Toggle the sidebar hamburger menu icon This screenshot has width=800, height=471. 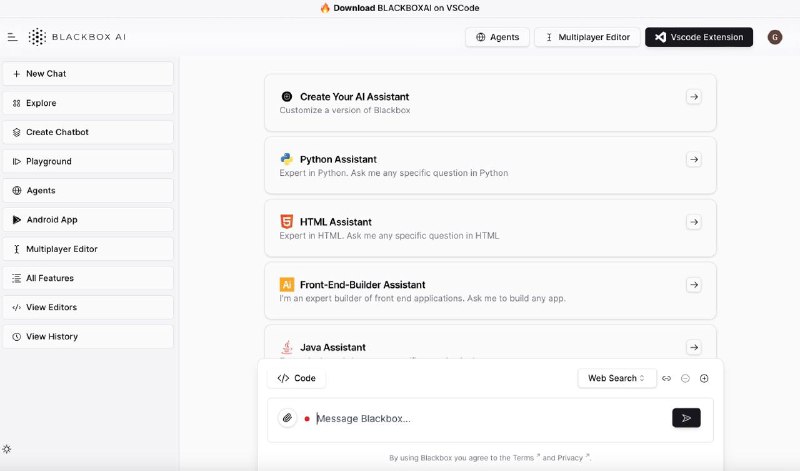pos(12,37)
